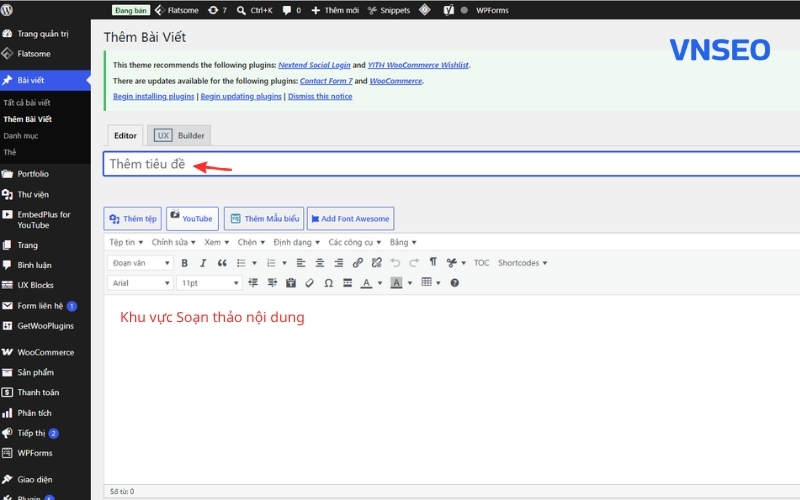The height and width of the screenshot is (500, 800).
Task: Open the Tệp tin menu
Action: click(126, 242)
